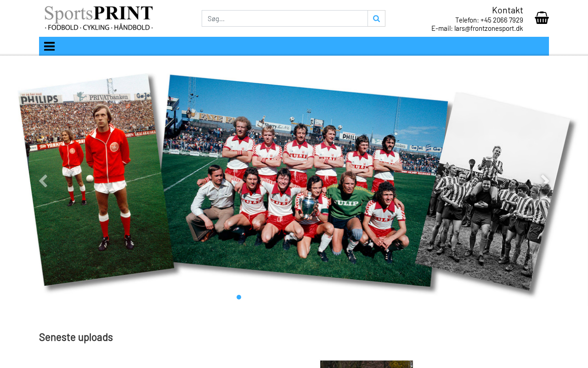Click the phone number +45 2066 7929

[x=502, y=20]
